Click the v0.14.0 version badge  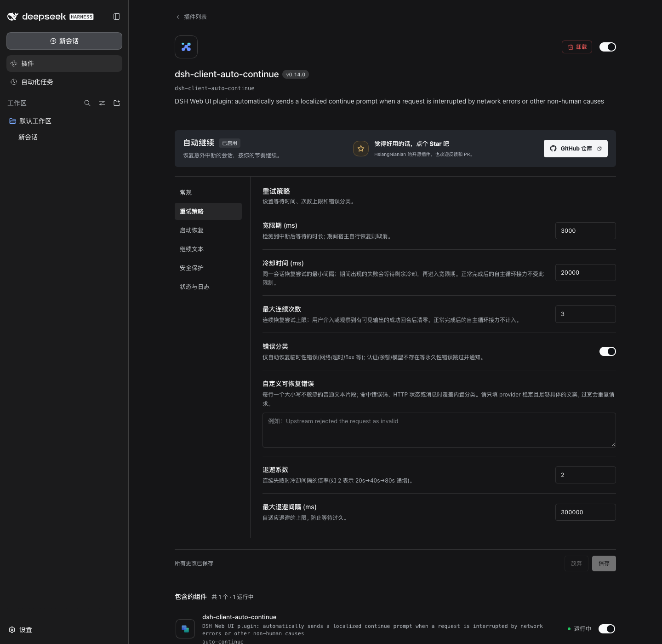296,75
